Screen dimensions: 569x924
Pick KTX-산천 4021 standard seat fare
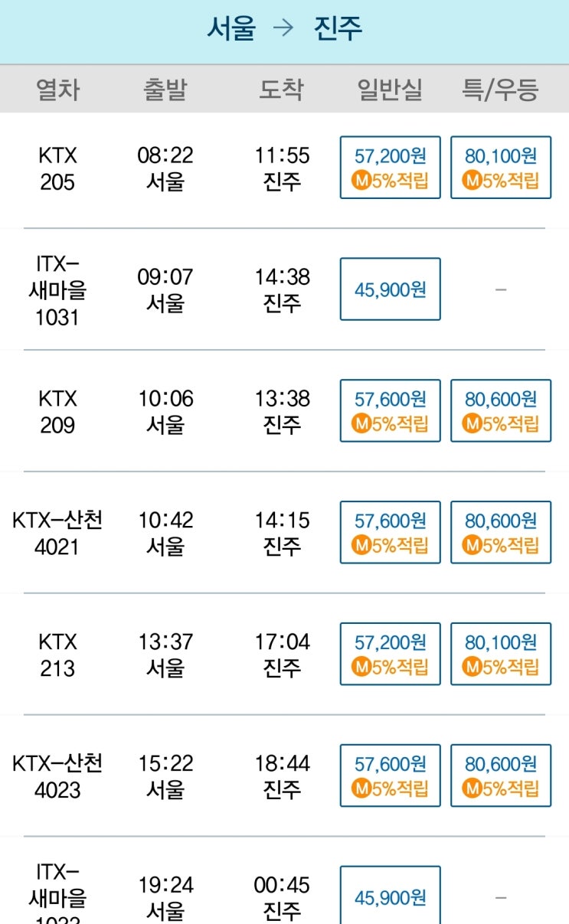coord(391,532)
